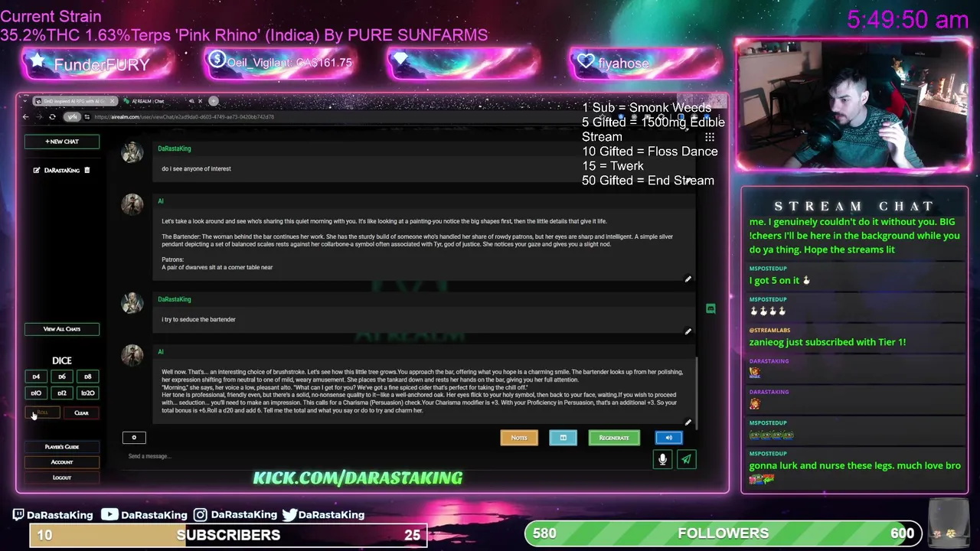
Task: Open the Discord icon beside the chat
Action: coord(710,308)
